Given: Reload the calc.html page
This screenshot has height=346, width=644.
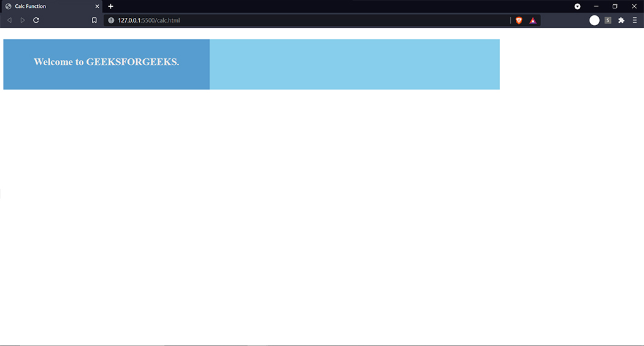Looking at the screenshot, I should point(36,20).
